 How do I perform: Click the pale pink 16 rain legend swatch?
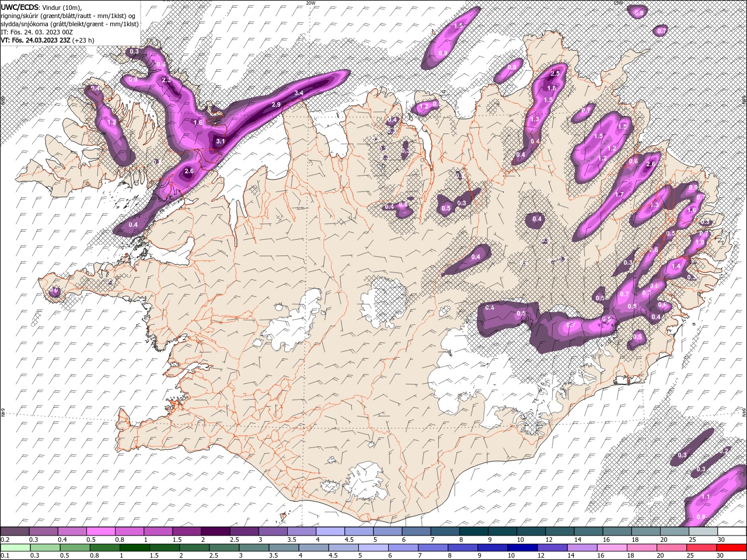tap(611, 548)
